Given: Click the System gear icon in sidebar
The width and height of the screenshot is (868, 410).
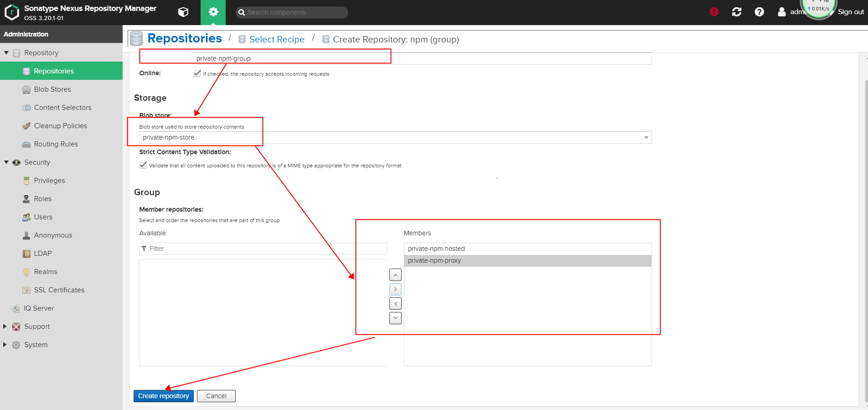Looking at the screenshot, I should (x=16, y=345).
